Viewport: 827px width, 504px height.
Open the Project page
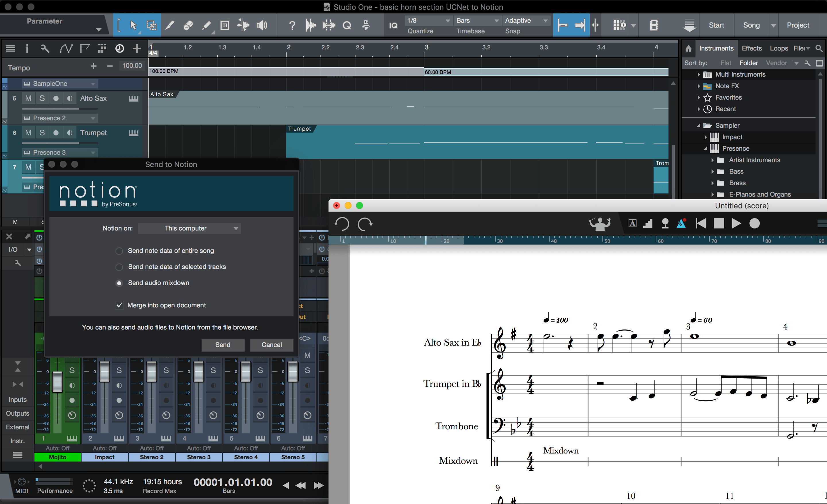798,25
